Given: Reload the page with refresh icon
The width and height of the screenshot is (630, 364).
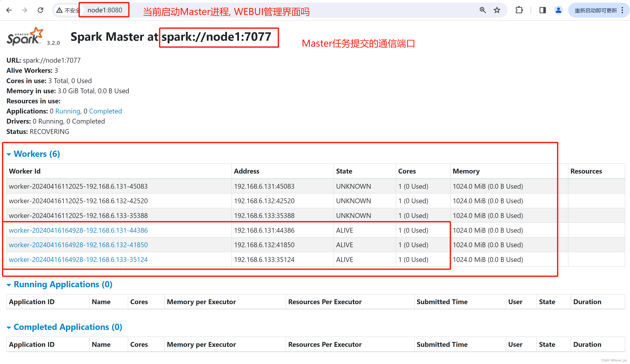Looking at the screenshot, I should (40, 10).
